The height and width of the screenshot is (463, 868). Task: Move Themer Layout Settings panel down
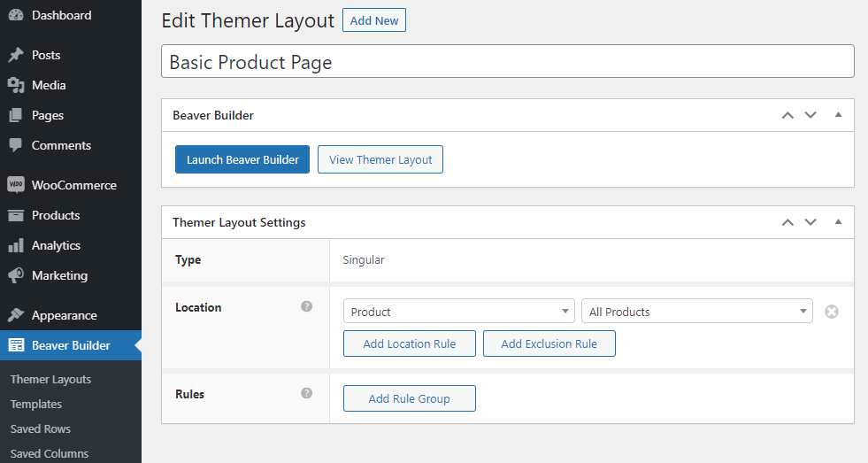pos(810,222)
